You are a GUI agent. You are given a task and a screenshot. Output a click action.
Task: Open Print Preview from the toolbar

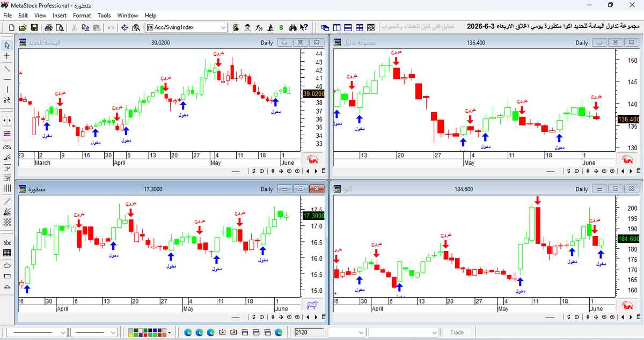pyautogui.click(x=59, y=27)
